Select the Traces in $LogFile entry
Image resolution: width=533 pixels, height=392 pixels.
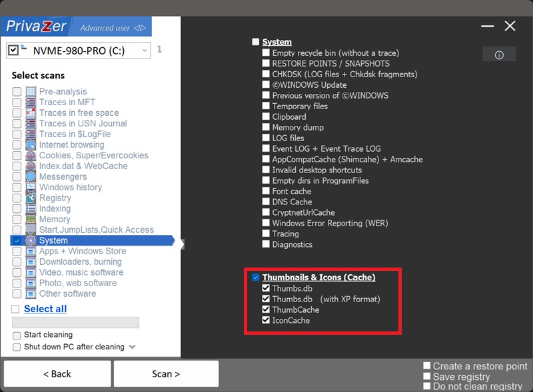[x=75, y=134]
